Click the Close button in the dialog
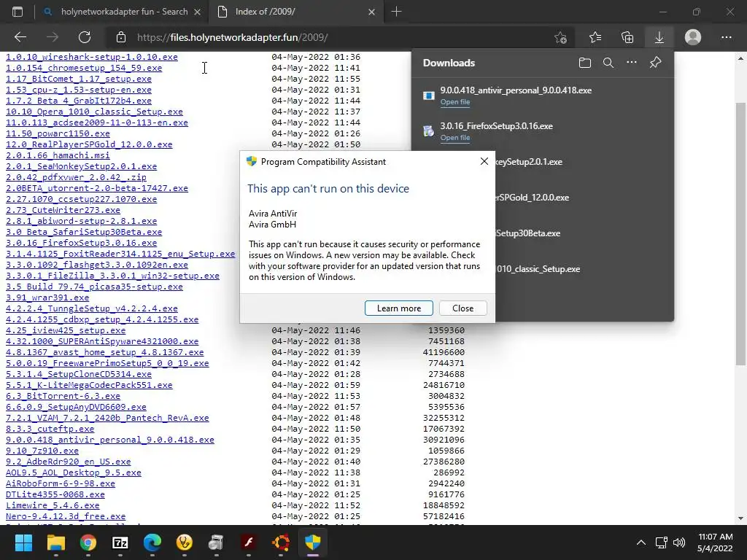Image resolution: width=747 pixels, height=560 pixels. click(463, 308)
